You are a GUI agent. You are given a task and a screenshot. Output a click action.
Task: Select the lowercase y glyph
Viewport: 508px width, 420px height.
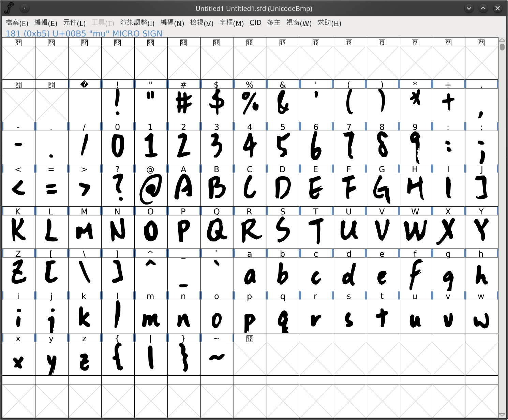[51, 359]
